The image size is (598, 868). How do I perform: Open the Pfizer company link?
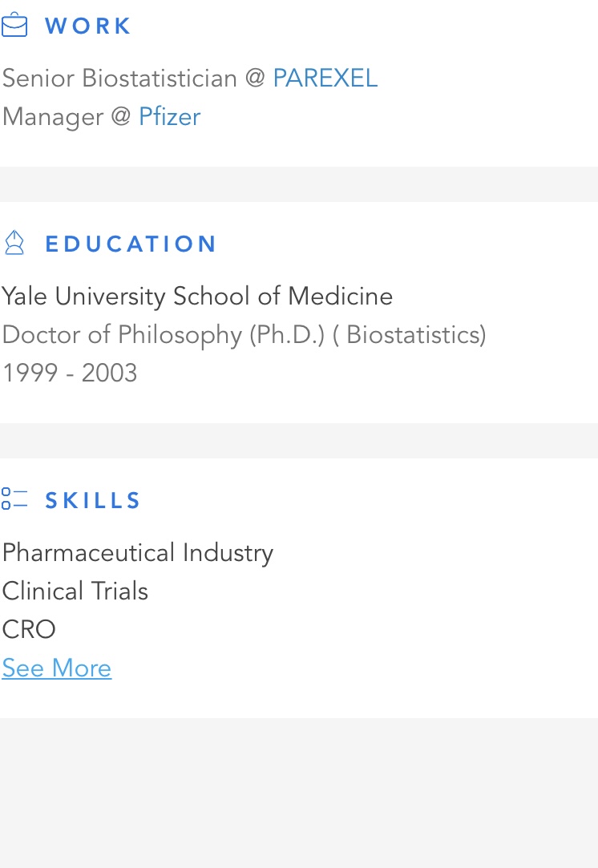169,117
